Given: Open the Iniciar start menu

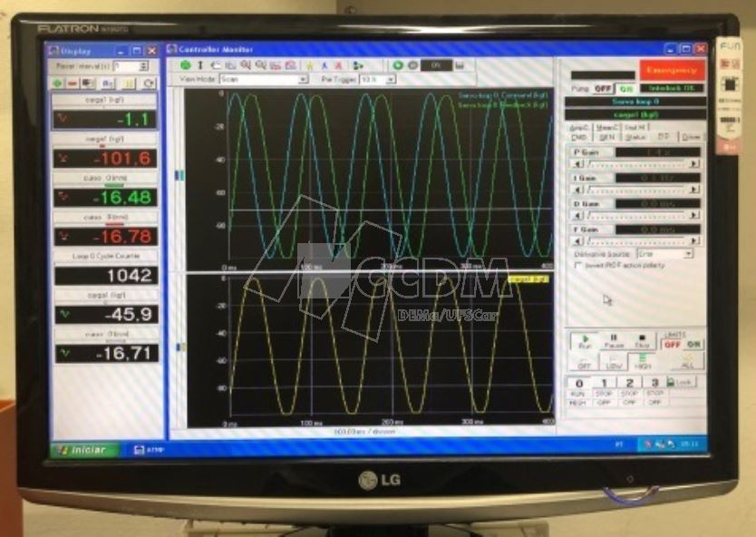Looking at the screenshot, I should coord(85,450).
